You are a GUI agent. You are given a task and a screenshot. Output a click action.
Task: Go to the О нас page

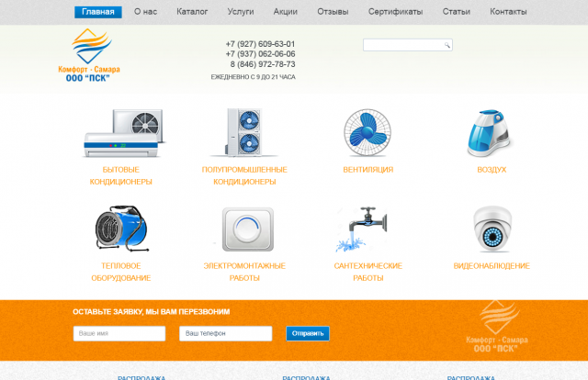coord(145,12)
